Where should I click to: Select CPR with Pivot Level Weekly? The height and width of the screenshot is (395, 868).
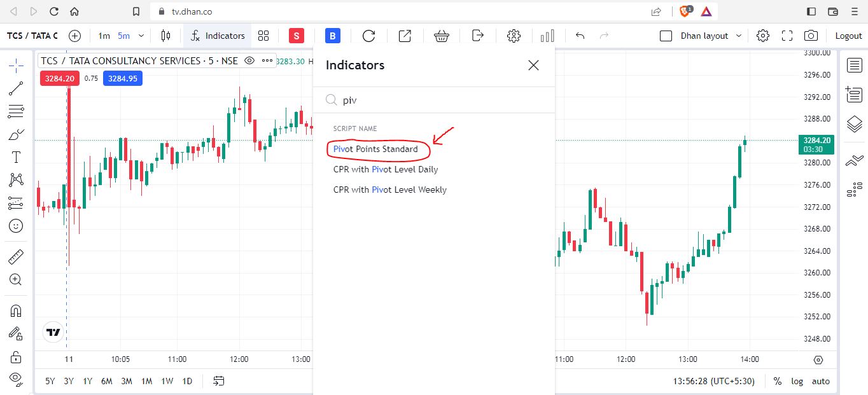pyautogui.click(x=390, y=190)
